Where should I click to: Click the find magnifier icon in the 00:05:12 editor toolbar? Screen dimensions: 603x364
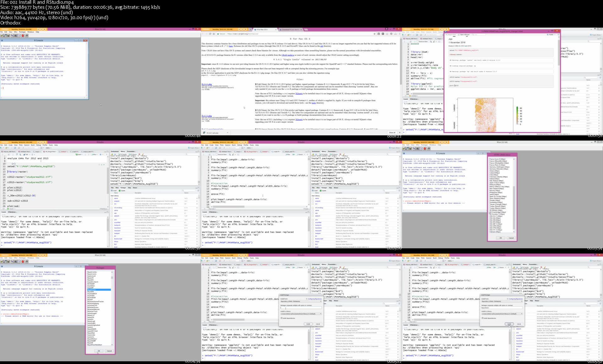tap(230, 267)
